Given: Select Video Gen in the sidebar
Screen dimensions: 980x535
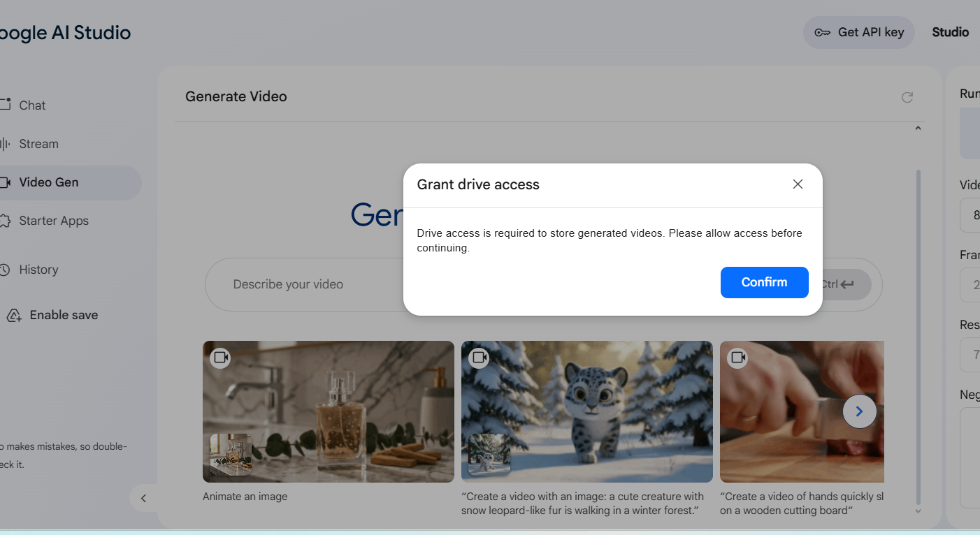Looking at the screenshot, I should pos(48,182).
